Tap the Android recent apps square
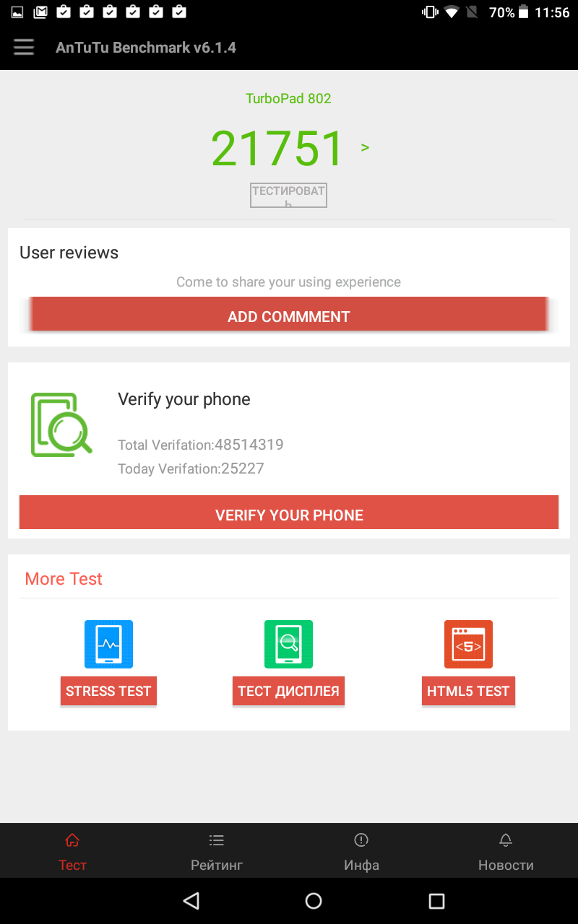The image size is (578, 924). tap(436, 900)
